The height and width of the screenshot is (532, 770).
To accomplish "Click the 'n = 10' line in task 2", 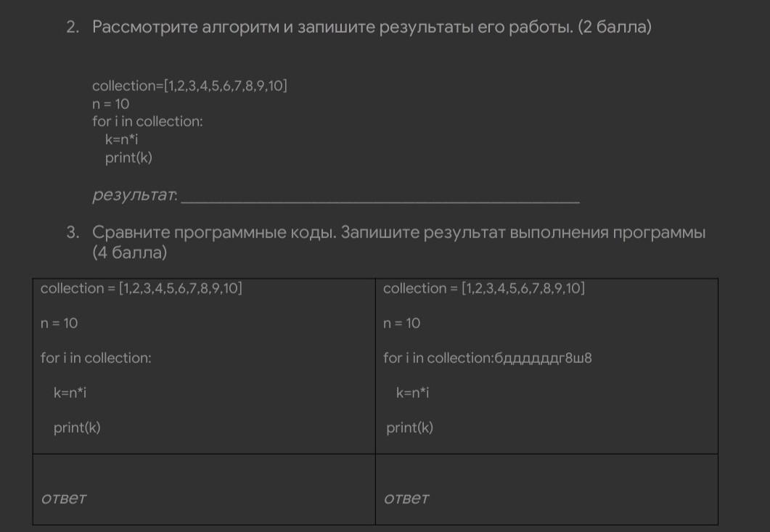I will (x=110, y=104).
